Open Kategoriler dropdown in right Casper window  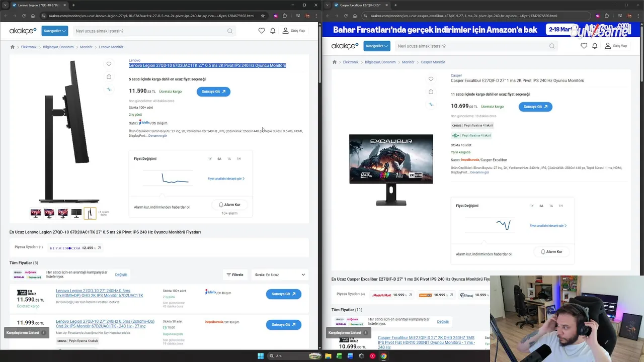pyautogui.click(x=377, y=46)
